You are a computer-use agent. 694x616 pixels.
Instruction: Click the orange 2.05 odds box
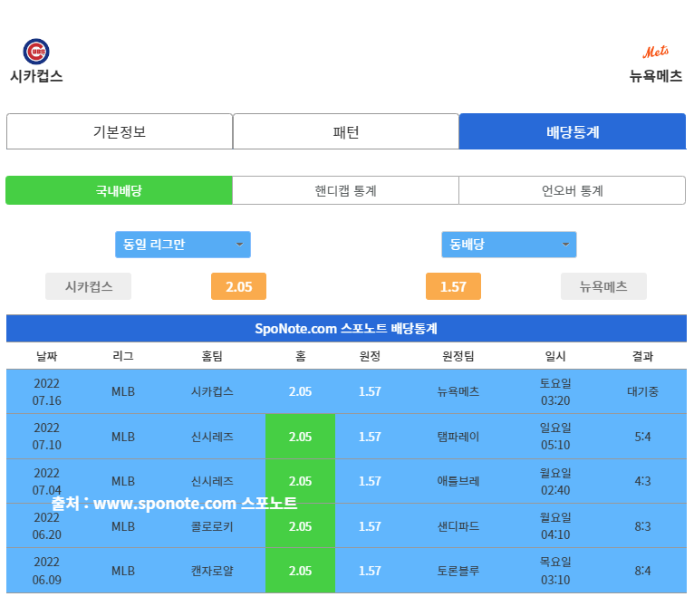coord(238,286)
